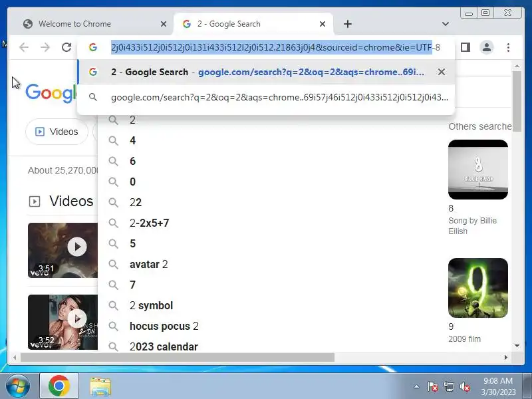
Task: Open the Chrome side panel
Action: [x=465, y=47]
